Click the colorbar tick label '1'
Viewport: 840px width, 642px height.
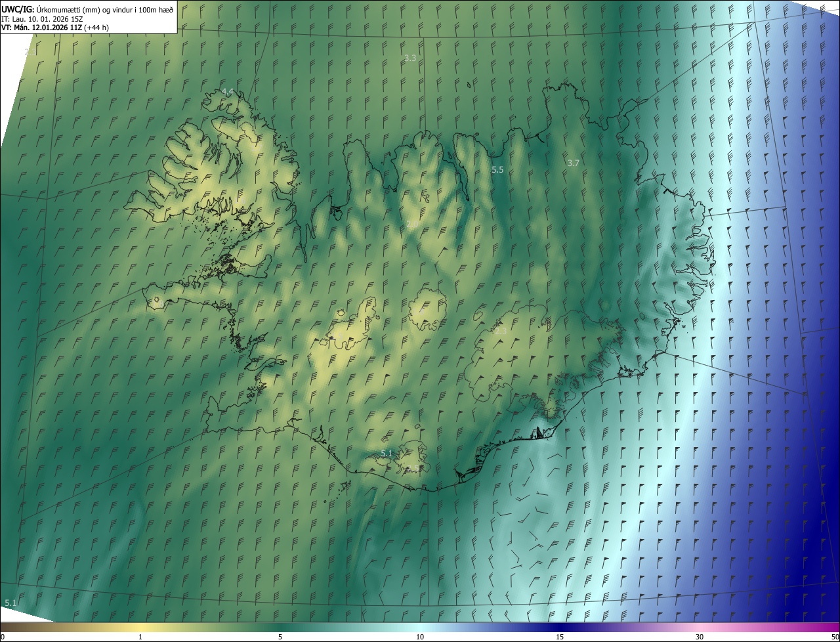pos(140,637)
